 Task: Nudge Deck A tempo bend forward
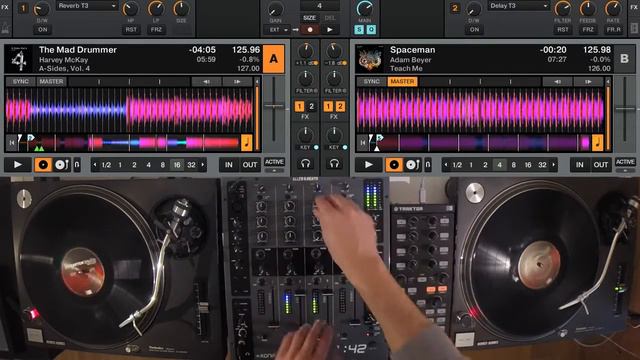(x=237, y=82)
